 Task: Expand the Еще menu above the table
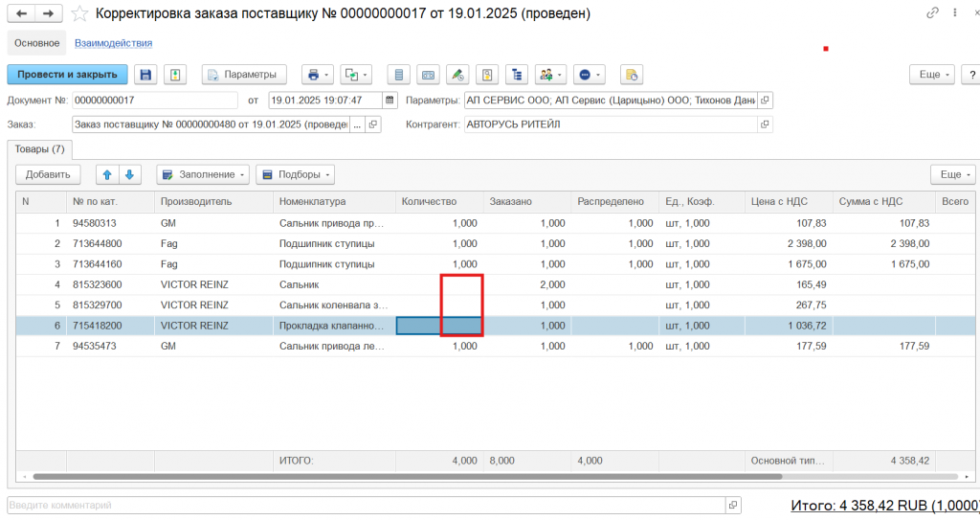[952, 174]
